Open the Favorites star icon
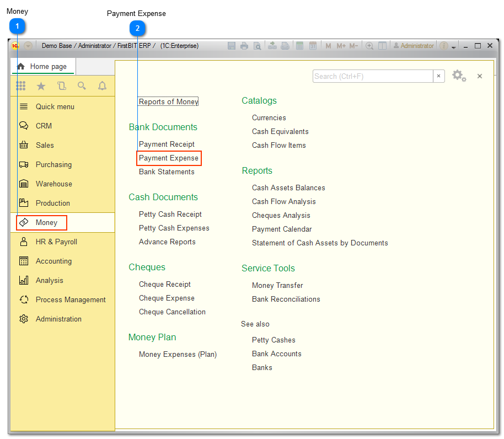This screenshot has width=504, height=439. [x=41, y=86]
